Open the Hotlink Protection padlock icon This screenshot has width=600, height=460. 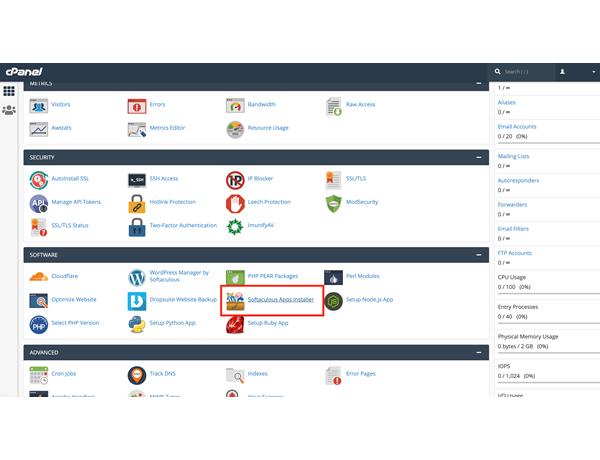137,204
